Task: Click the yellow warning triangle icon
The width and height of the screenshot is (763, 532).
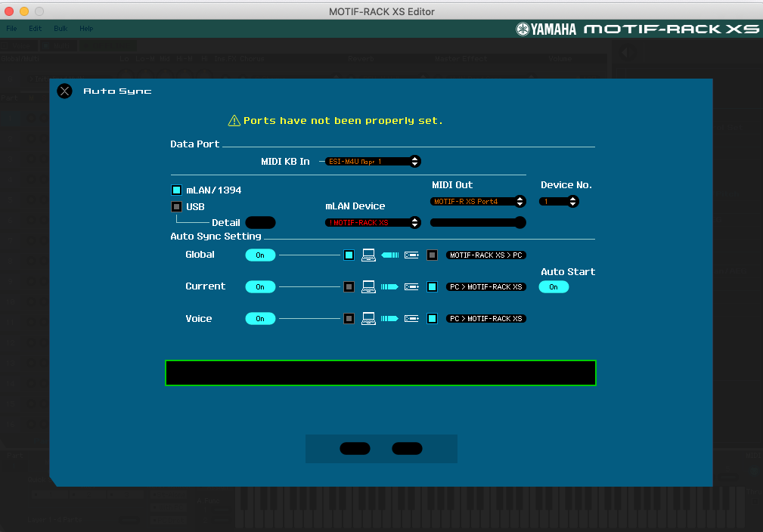Action: pyautogui.click(x=234, y=121)
